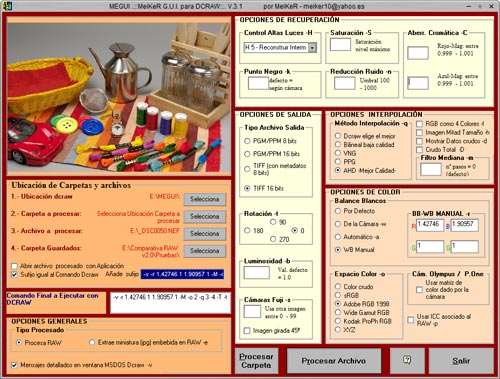The width and height of the screenshot is (500, 379).
Task: Click the Punto Negro -k input field
Action: (x=258, y=83)
